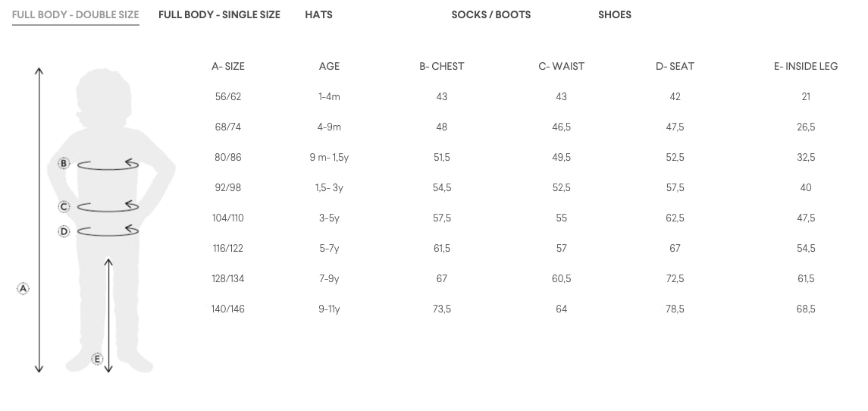Click the full-height double arrow
Viewport: 868px width, 411px height.
pyautogui.click(x=39, y=220)
